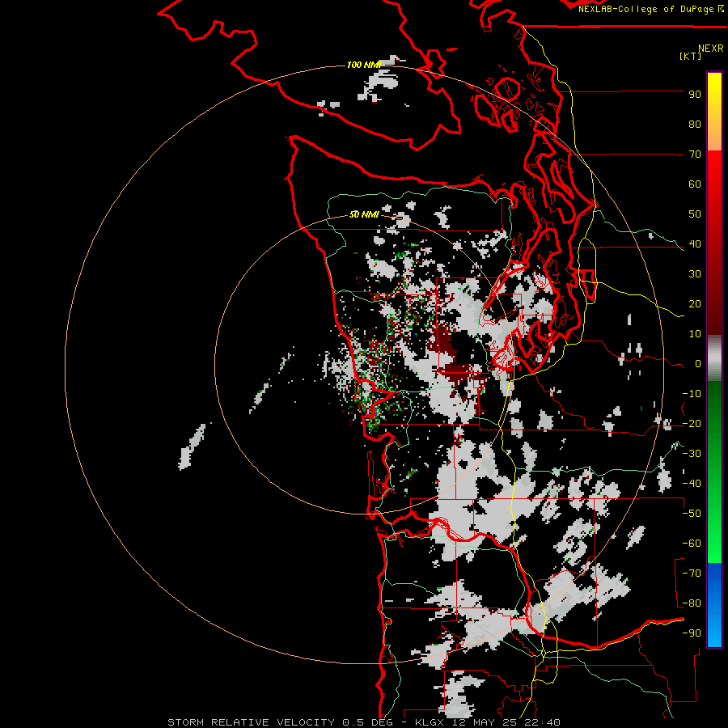The image size is (728, 728).
Task: Click the KLGX station identifier in caption
Action: pyautogui.click(x=430, y=722)
